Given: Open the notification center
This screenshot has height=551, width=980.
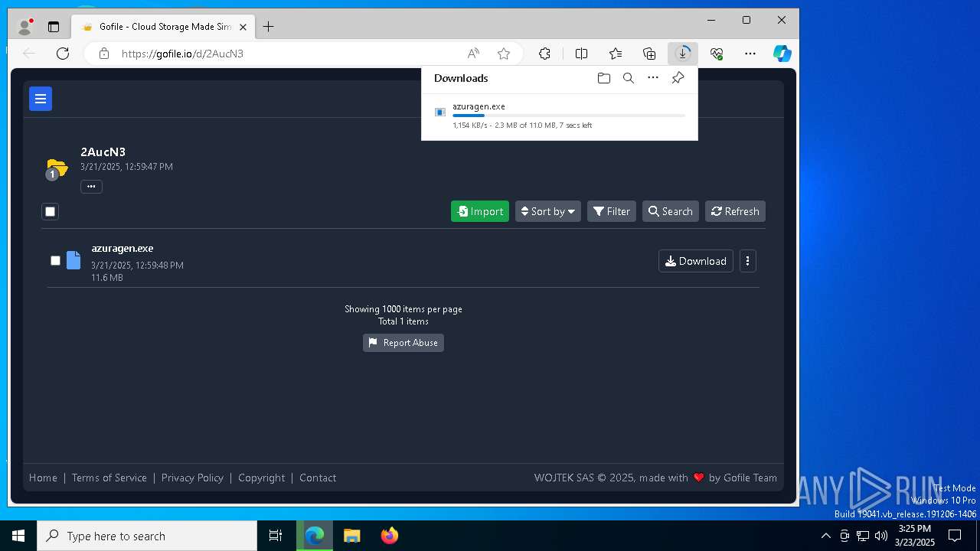Looking at the screenshot, I should [x=955, y=536].
